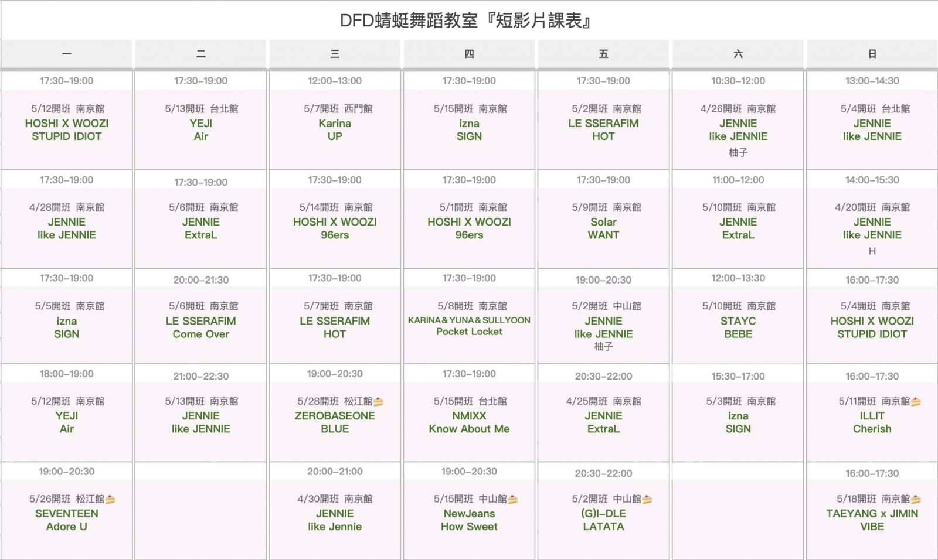Select the 六 (Saturday) column header
The width and height of the screenshot is (938, 560).
point(738,54)
